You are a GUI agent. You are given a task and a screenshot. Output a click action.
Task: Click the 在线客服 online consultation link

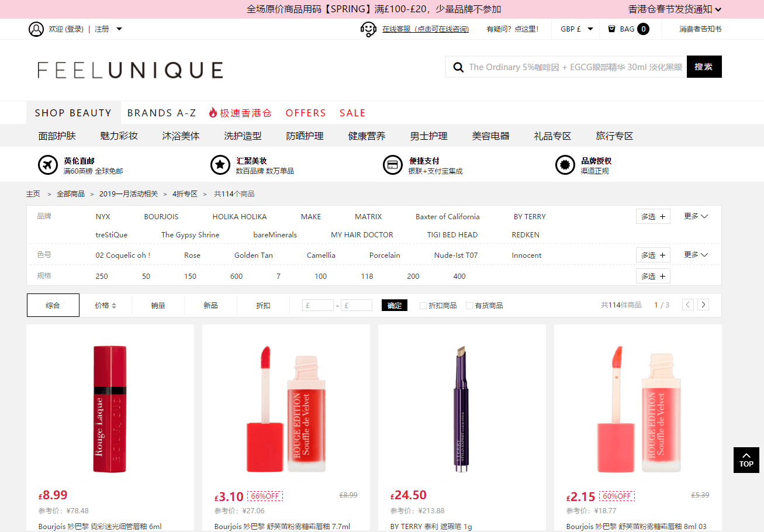pos(426,29)
